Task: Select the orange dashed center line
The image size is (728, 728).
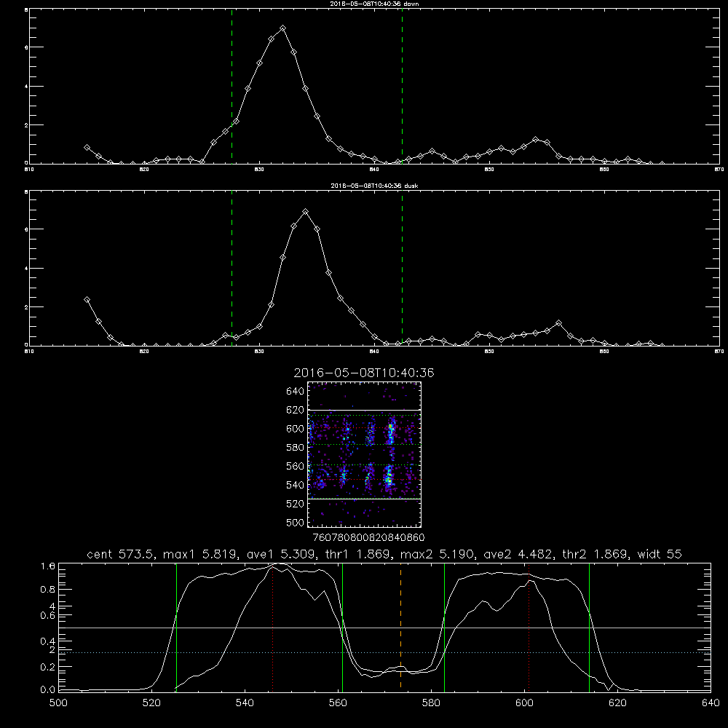Action: pyautogui.click(x=400, y=627)
